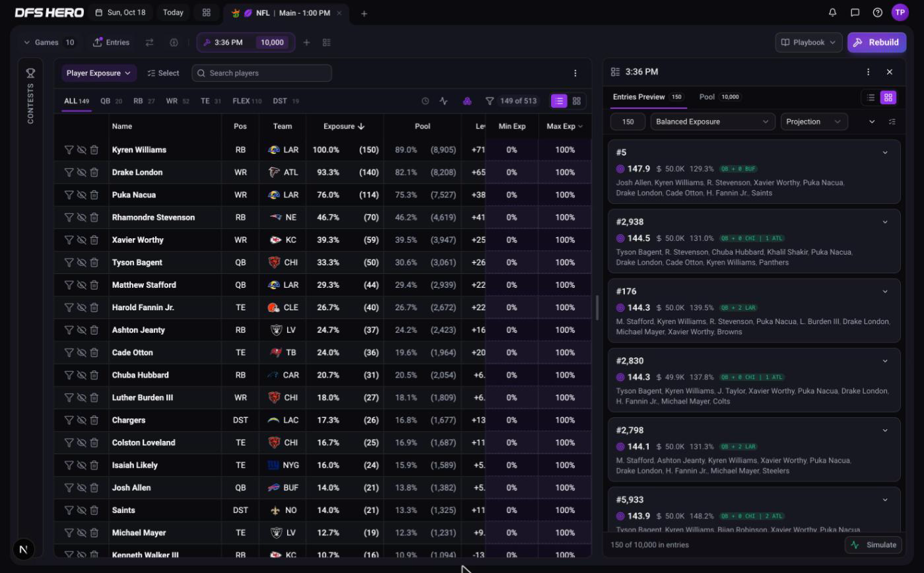The image size is (924, 573).
Task: Open the chat messages icon
Action: tap(855, 13)
